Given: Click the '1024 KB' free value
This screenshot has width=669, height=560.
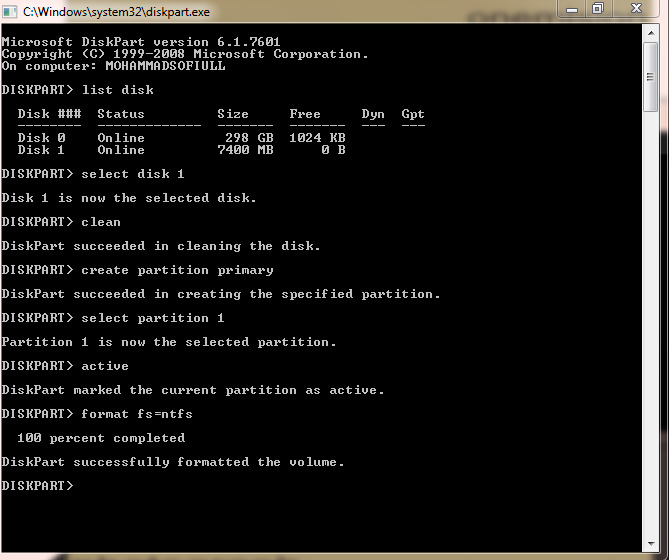Looking at the screenshot, I should pyautogui.click(x=317, y=138).
